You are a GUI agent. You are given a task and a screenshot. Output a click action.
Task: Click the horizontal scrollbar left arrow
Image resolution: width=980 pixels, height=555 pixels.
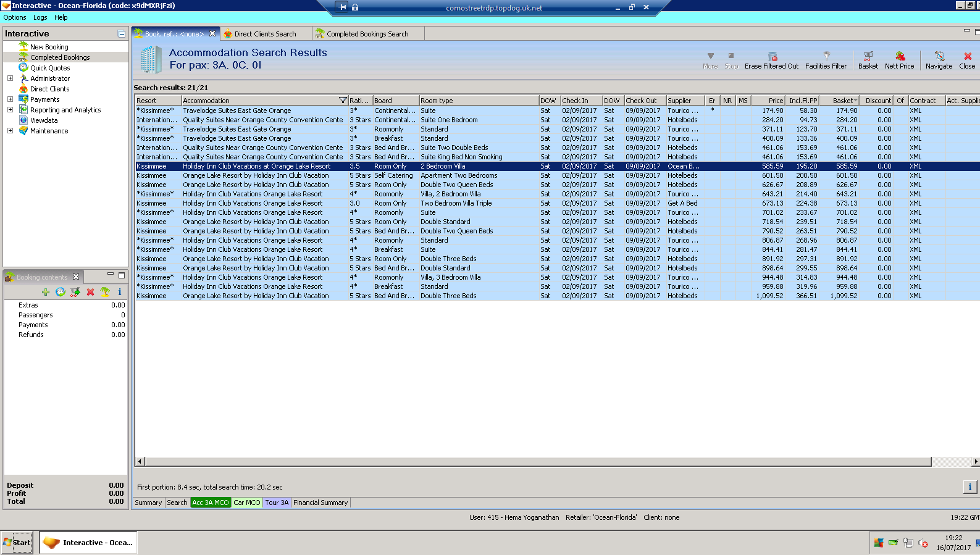140,462
